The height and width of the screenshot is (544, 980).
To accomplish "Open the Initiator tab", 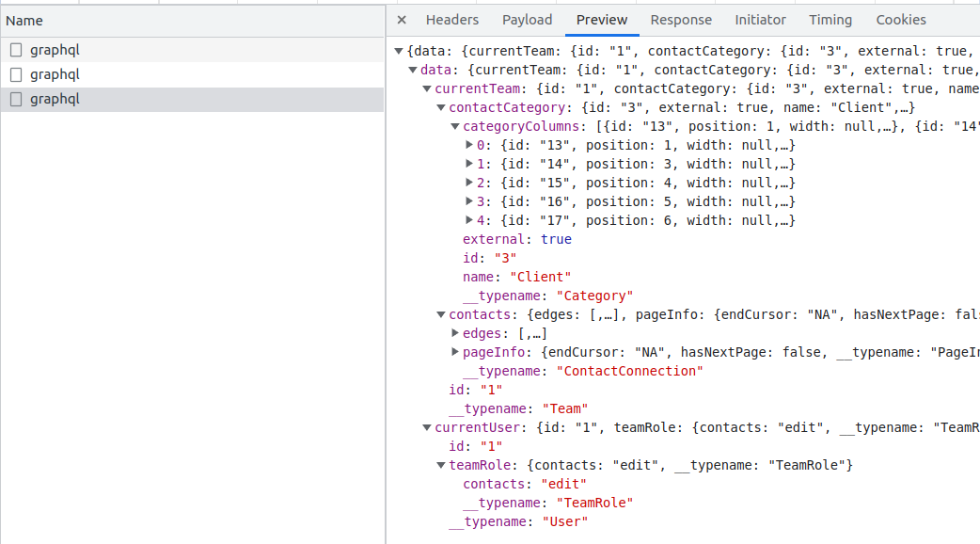I will 760,20.
